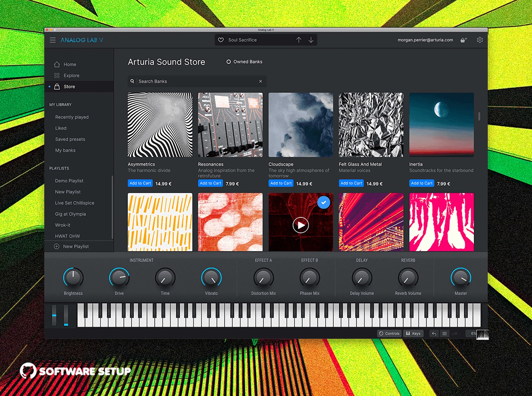Click the Brightness knob
The width and height of the screenshot is (532, 396).
pos(73,277)
